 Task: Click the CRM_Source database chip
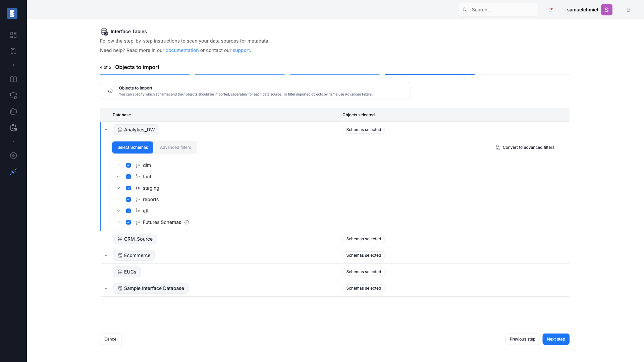(x=135, y=239)
